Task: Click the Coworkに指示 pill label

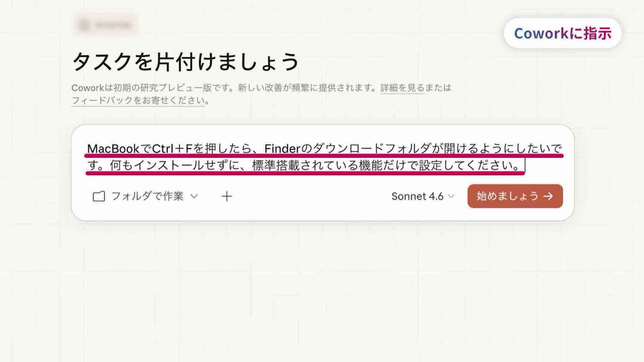Action: point(562,33)
